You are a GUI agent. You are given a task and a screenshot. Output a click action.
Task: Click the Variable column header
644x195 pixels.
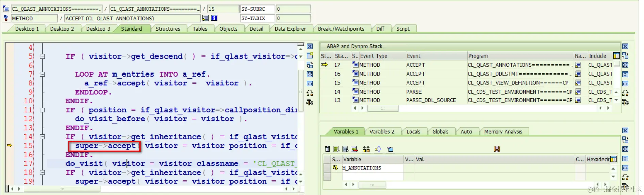373,159
